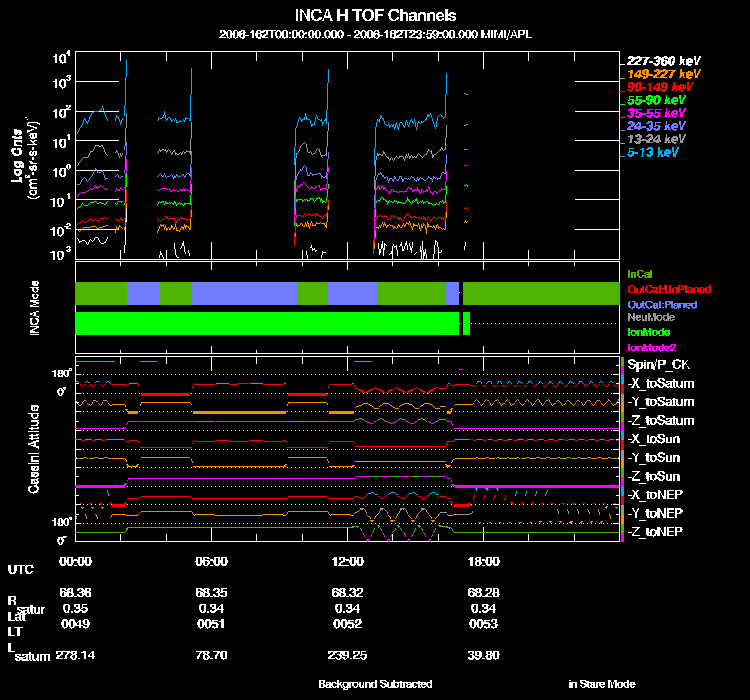Select the Spin/P_CK attitude label
This screenshot has width=750, height=700.
coord(658,365)
